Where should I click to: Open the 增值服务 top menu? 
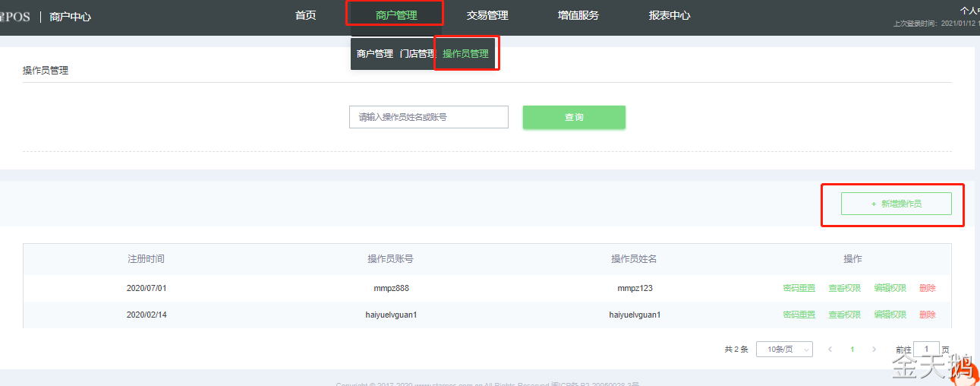pyautogui.click(x=578, y=15)
